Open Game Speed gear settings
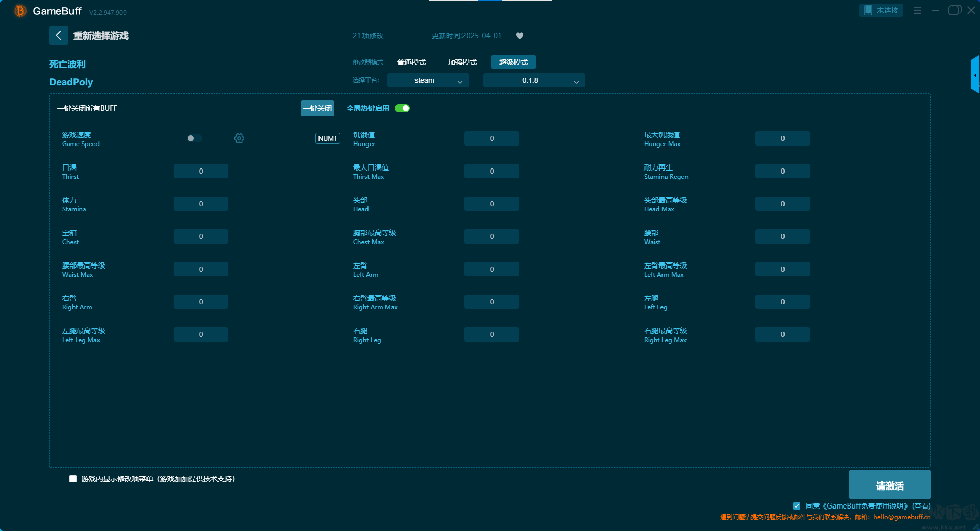The width and height of the screenshot is (980, 531). (x=239, y=138)
